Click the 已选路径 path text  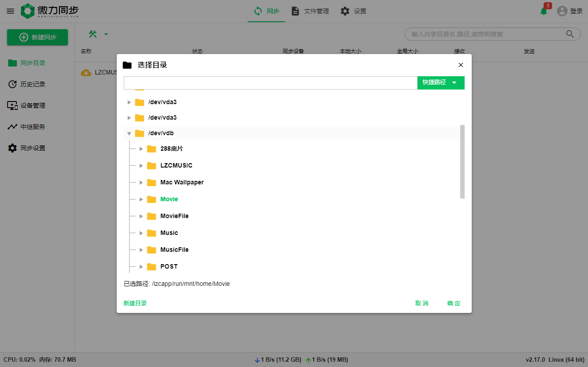click(177, 284)
